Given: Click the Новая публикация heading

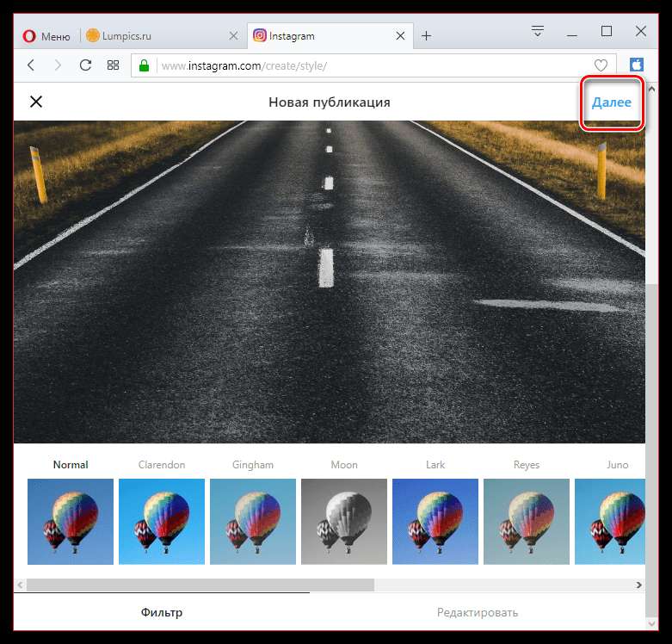Looking at the screenshot, I should click(x=330, y=102).
